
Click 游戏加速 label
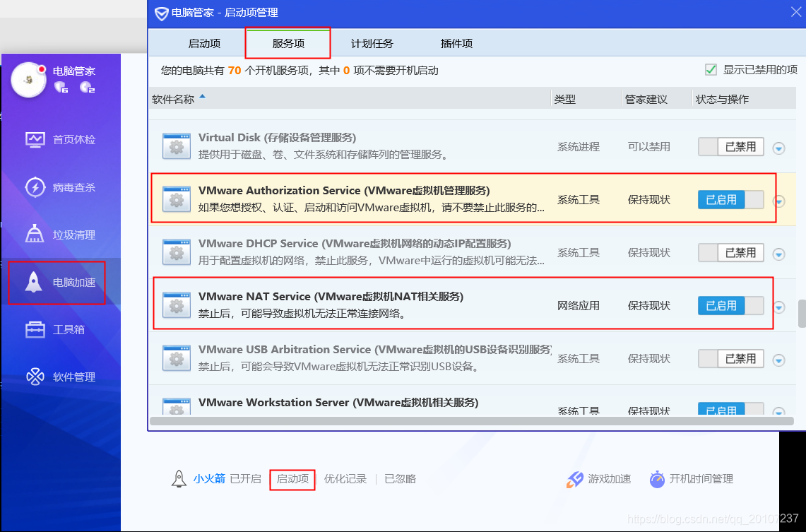pyautogui.click(x=609, y=479)
